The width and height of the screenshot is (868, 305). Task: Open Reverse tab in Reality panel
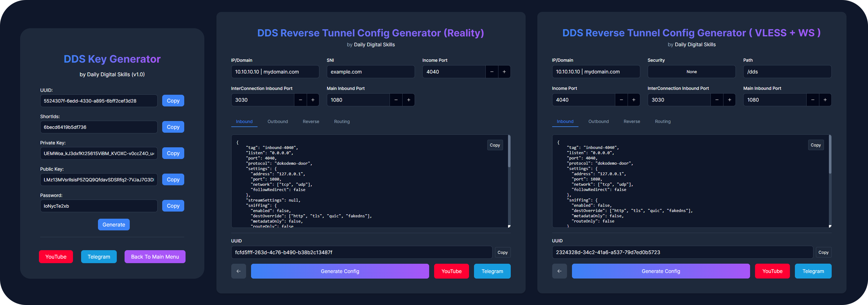coord(311,122)
